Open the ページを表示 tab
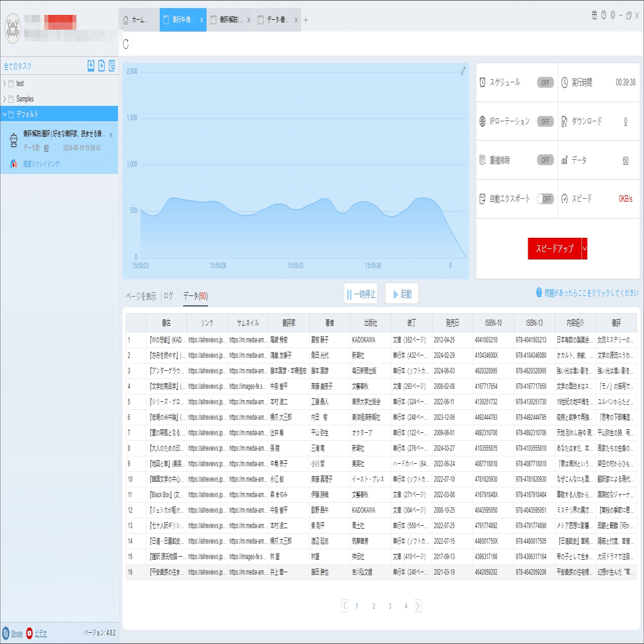Screen dimensions: 644x644 pyautogui.click(x=141, y=296)
